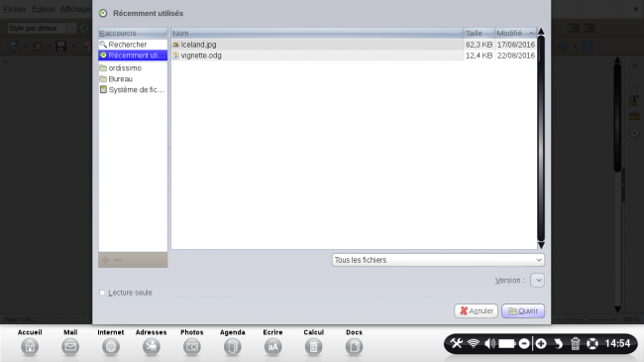Image resolution: width=644 pixels, height=362 pixels.
Task: Sort files by Modifié column header
Action: [515, 33]
